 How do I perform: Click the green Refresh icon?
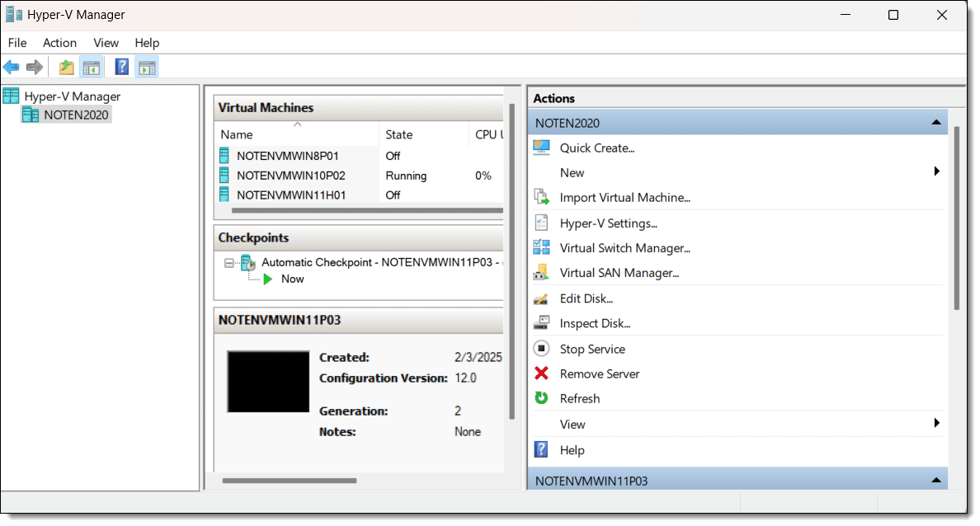coord(542,398)
